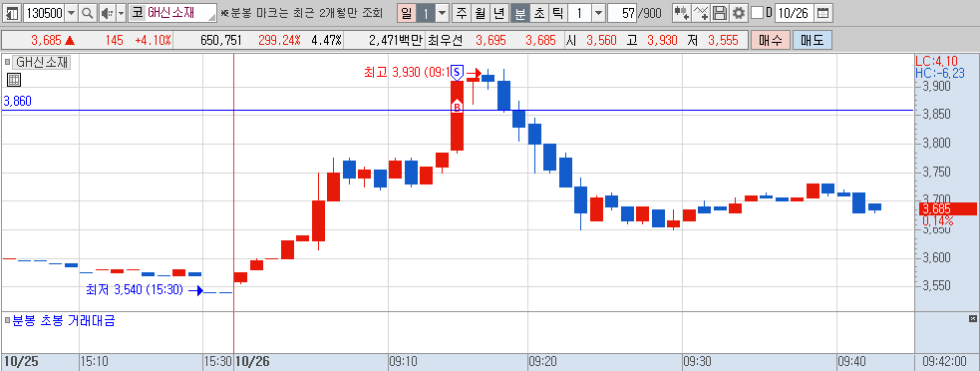This screenshot has height=371, width=980.
Task: Click the B buy marker on chart
Action: coord(457,107)
